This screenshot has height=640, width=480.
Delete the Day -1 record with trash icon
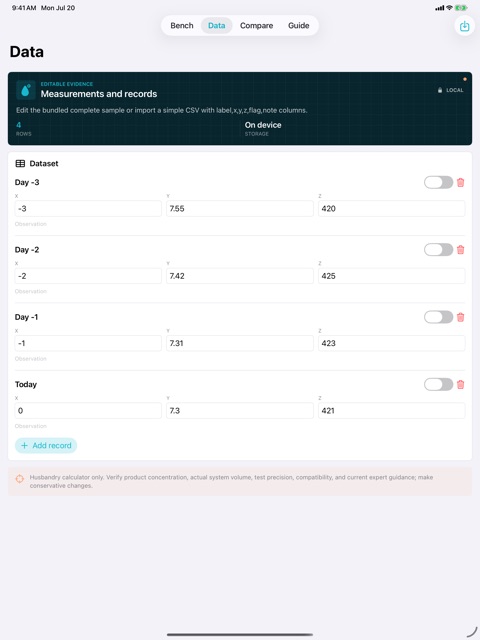(x=460, y=317)
